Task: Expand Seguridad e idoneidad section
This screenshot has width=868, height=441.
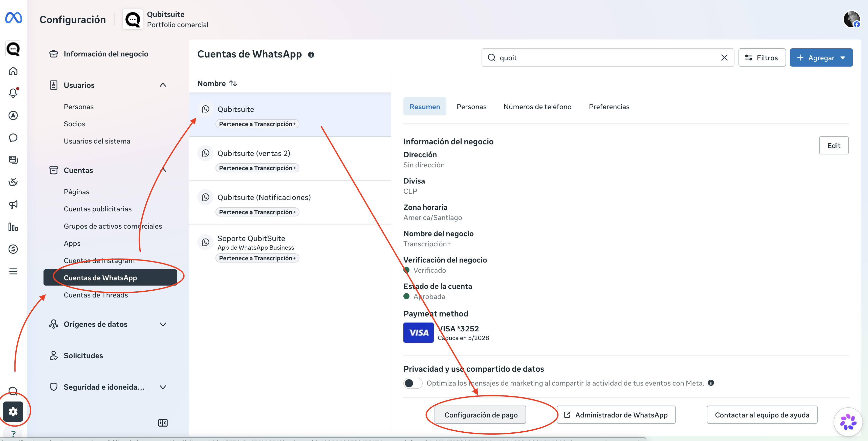Action: pos(163,387)
